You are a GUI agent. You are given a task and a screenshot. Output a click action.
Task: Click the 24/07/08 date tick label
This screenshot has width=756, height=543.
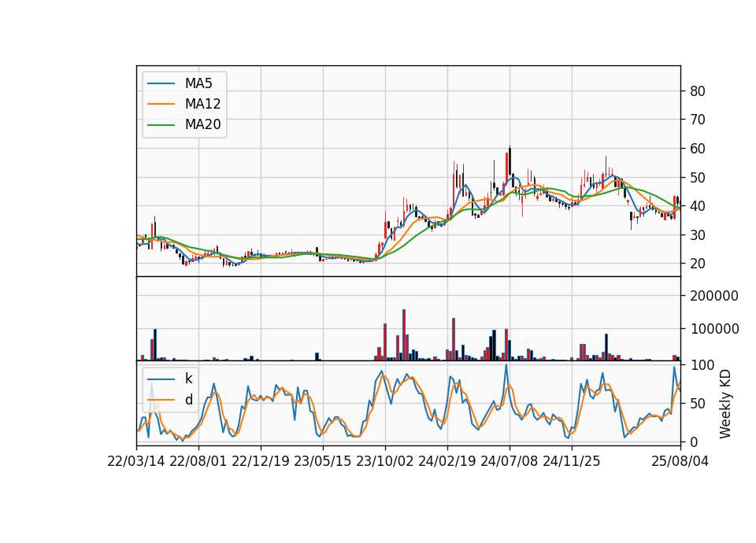point(510,461)
